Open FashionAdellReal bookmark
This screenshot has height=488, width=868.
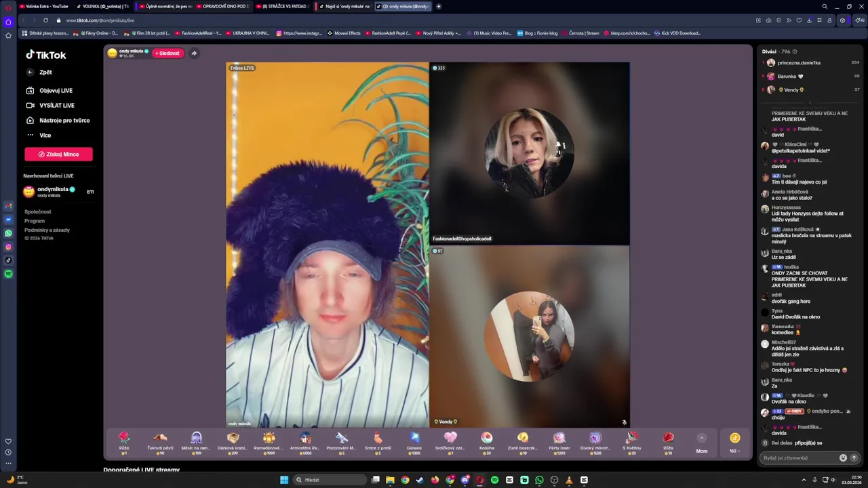[x=199, y=33]
